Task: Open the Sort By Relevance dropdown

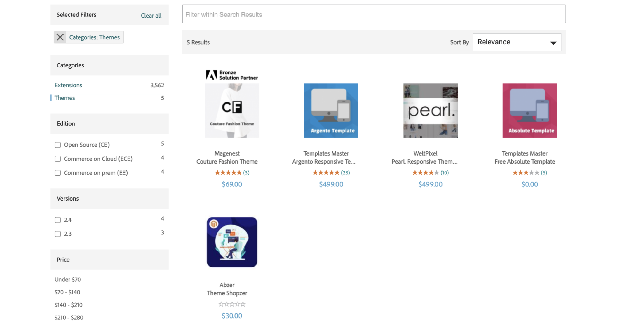Action: click(516, 42)
